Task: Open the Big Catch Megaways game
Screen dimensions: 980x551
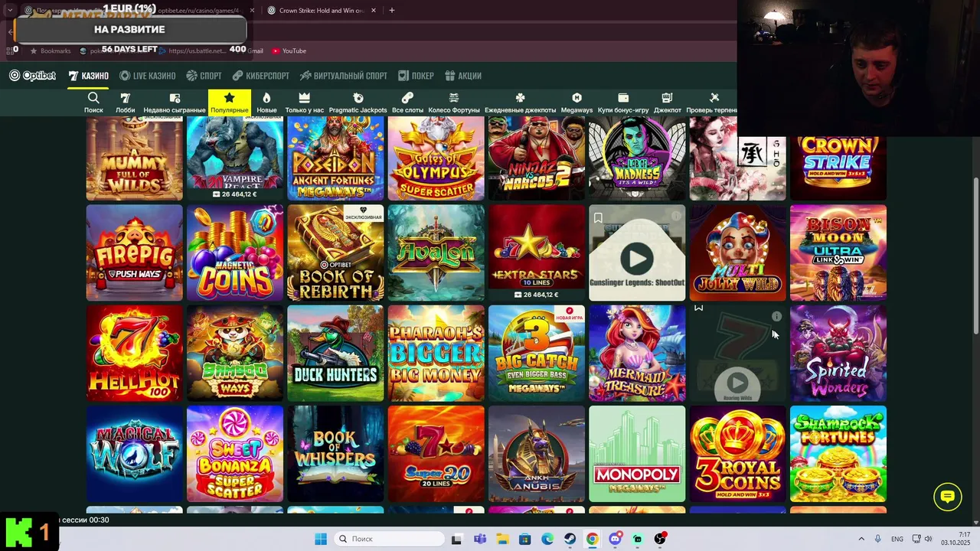Action: [537, 354]
